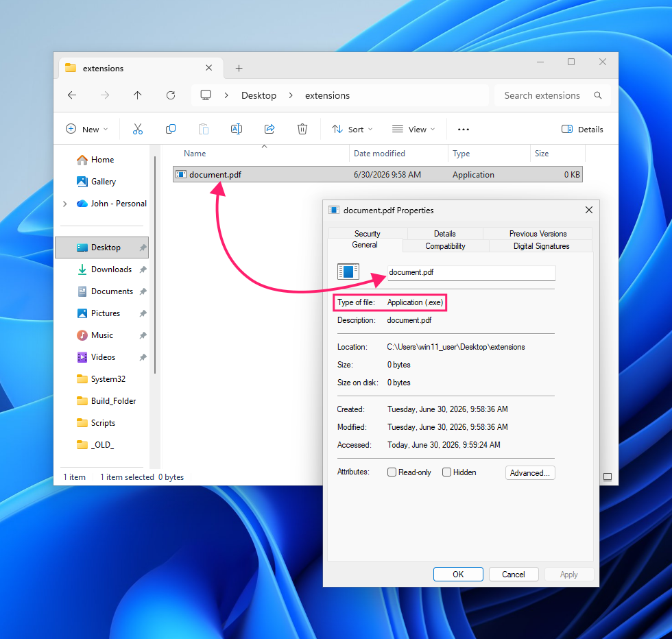Close the extensions tab
The image size is (672, 639).
pos(208,68)
